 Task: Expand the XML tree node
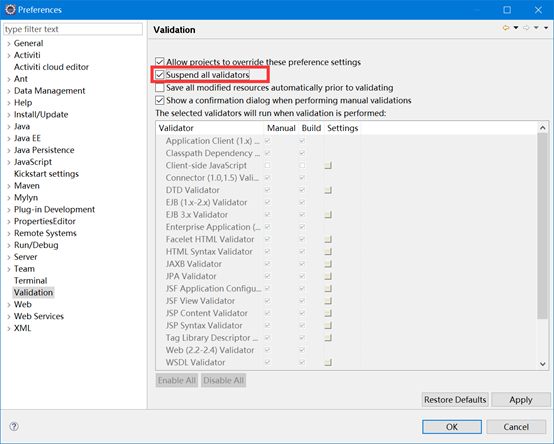pos(8,328)
